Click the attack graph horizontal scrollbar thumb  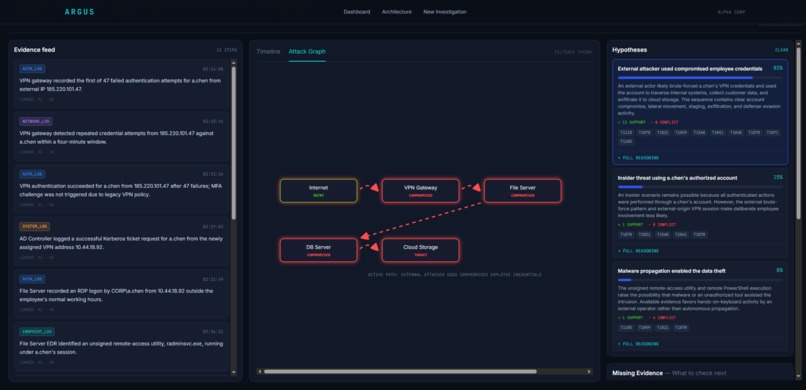(400, 372)
